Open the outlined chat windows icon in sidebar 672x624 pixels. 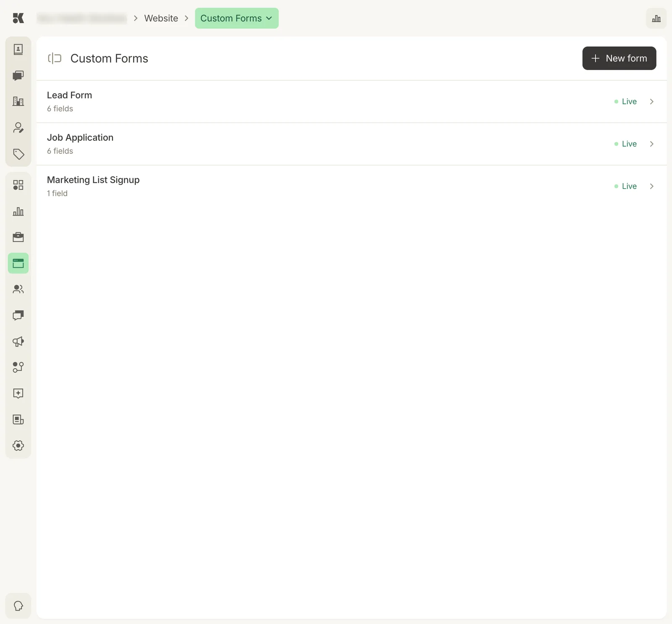[18, 315]
